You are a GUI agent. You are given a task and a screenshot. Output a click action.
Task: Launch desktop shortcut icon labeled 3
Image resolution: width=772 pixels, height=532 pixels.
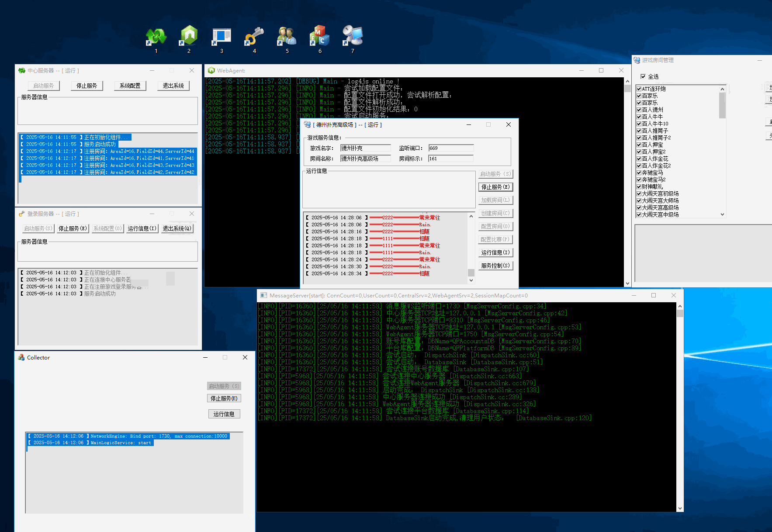pyautogui.click(x=222, y=37)
